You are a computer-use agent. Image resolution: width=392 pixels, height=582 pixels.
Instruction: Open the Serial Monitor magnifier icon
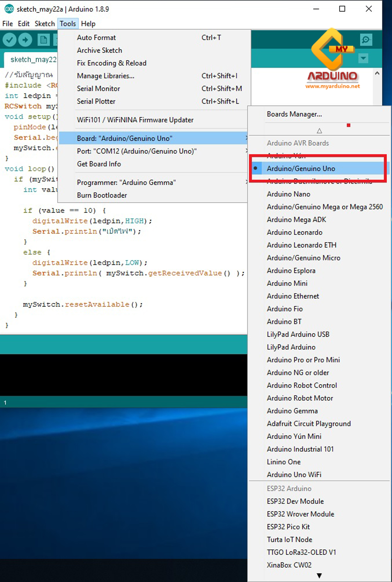point(366,40)
